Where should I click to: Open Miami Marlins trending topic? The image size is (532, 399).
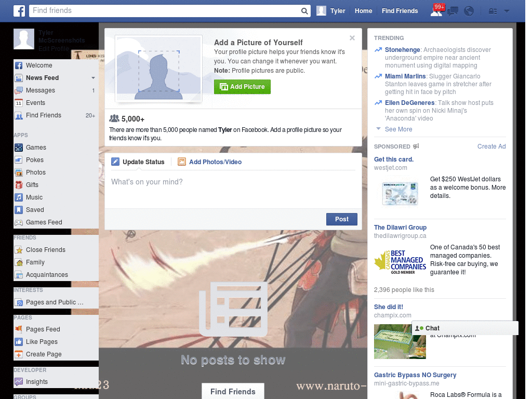[x=405, y=76]
